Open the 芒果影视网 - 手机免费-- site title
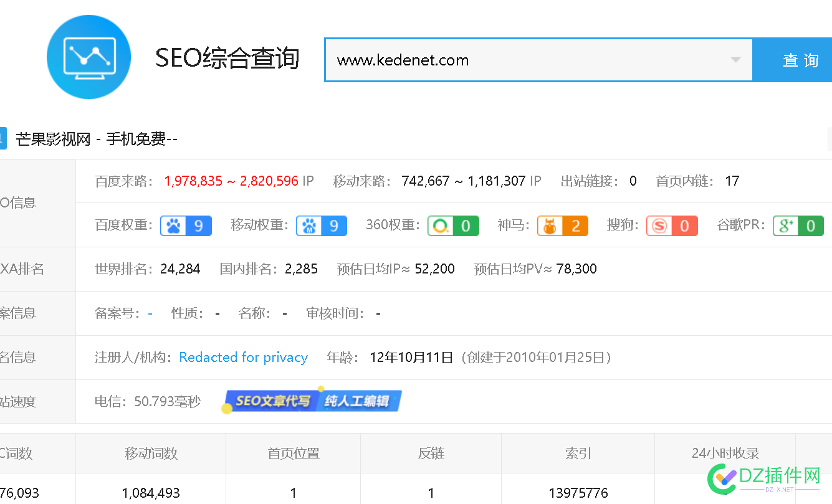This screenshot has height=504, width=832. [97, 140]
